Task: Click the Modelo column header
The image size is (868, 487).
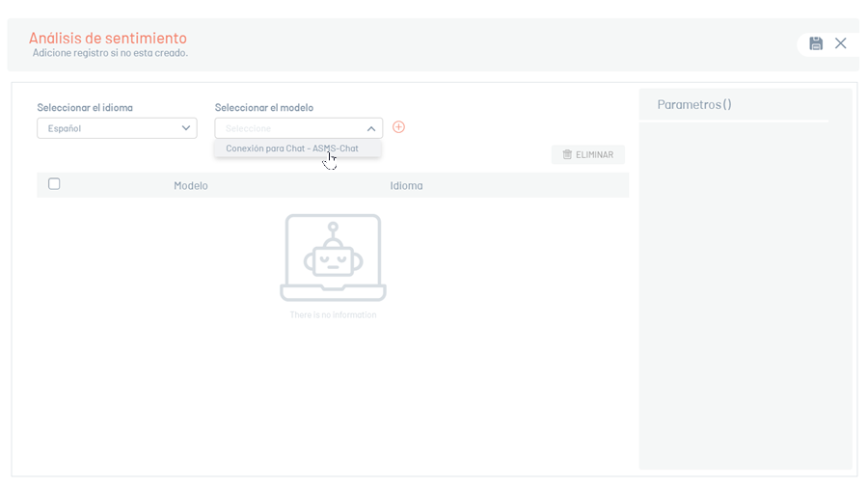Action: pos(191,185)
